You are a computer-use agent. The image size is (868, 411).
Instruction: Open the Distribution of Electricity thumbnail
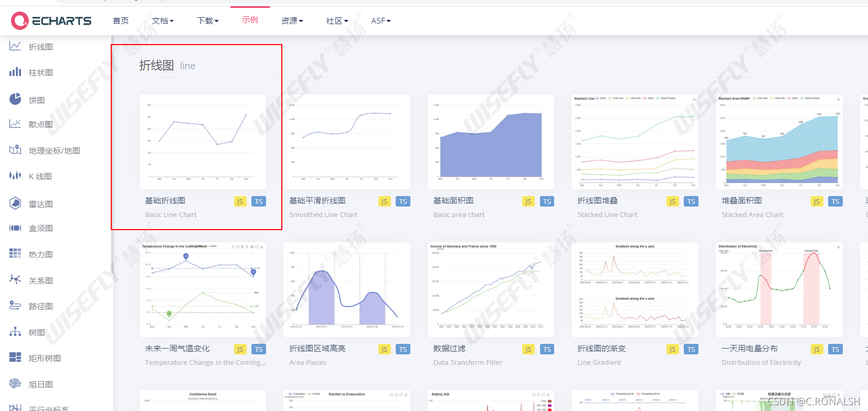[779, 289]
